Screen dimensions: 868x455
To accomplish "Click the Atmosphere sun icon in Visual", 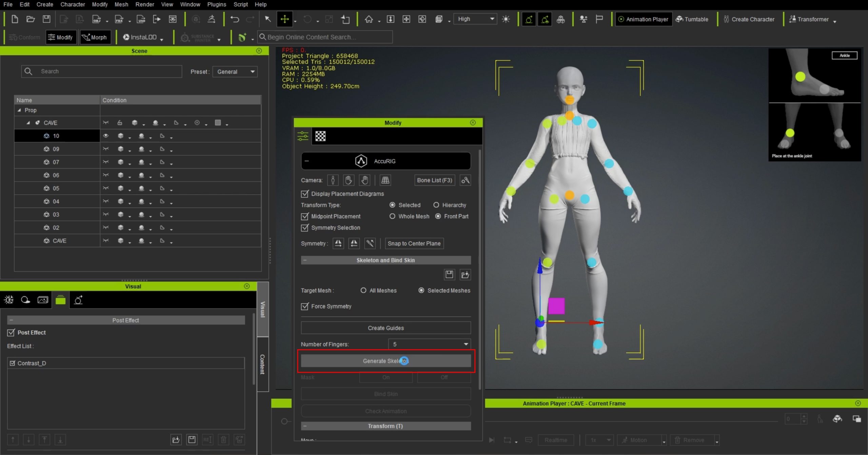I will click(x=9, y=300).
